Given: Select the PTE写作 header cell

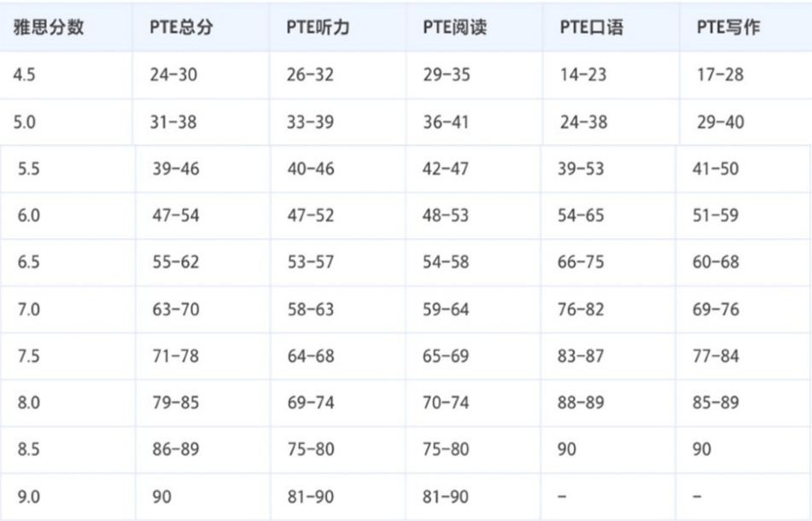Looking at the screenshot, I should click(728, 26).
